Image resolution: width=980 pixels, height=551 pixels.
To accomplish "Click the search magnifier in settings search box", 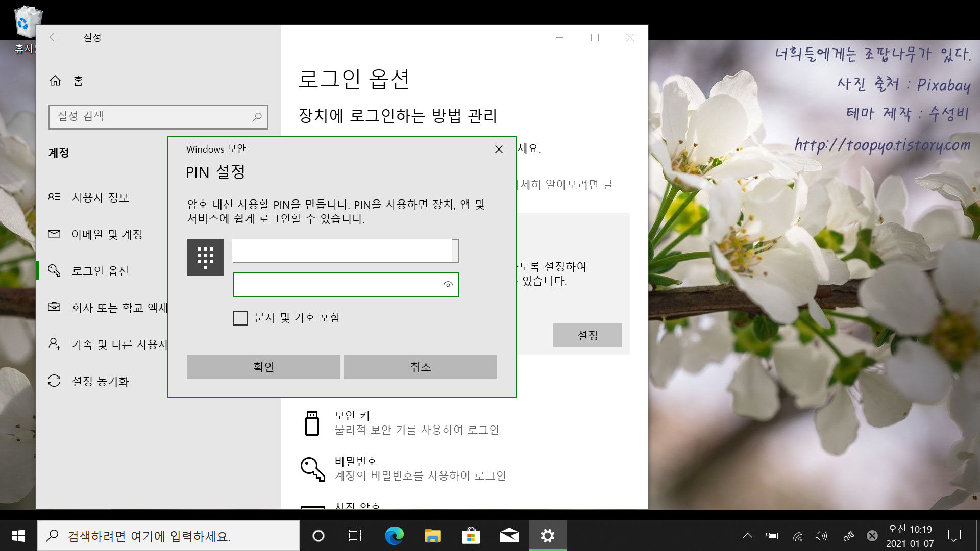I will (x=257, y=117).
